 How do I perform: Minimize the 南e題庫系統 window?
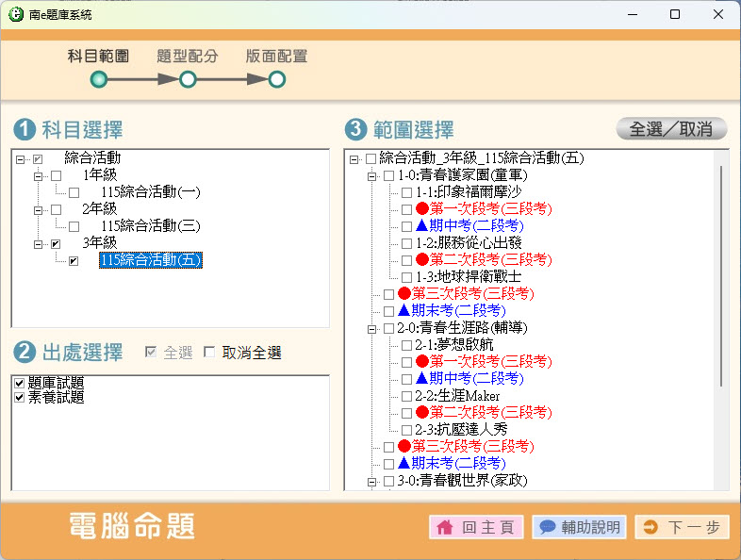[633, 14]
